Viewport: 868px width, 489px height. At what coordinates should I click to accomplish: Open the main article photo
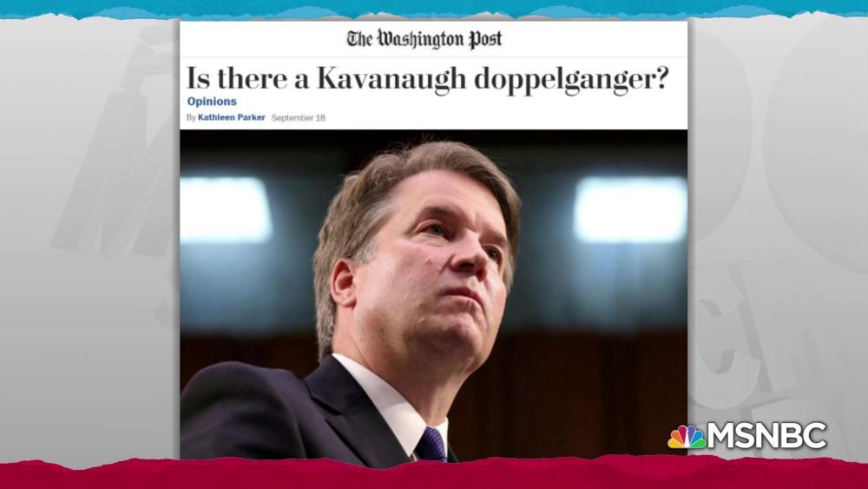pos(433,294)
